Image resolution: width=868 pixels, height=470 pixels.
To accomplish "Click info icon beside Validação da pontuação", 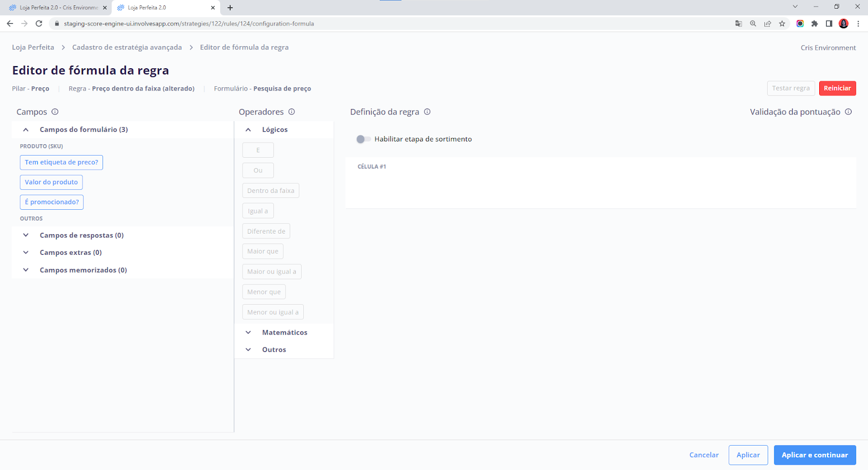I will point(848,112).
